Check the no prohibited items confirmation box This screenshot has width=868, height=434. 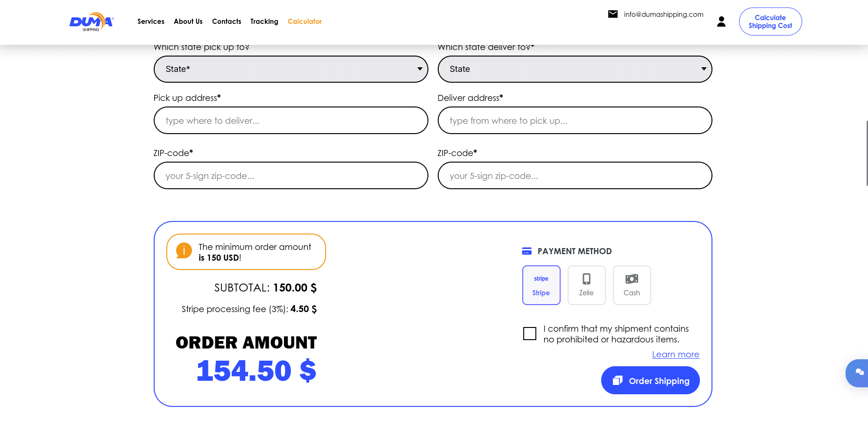coord(529,334)
